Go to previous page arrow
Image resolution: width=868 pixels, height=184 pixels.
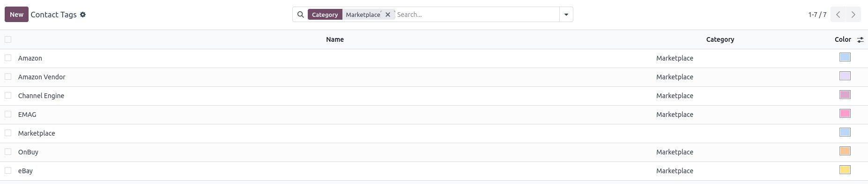coord(838,15)
